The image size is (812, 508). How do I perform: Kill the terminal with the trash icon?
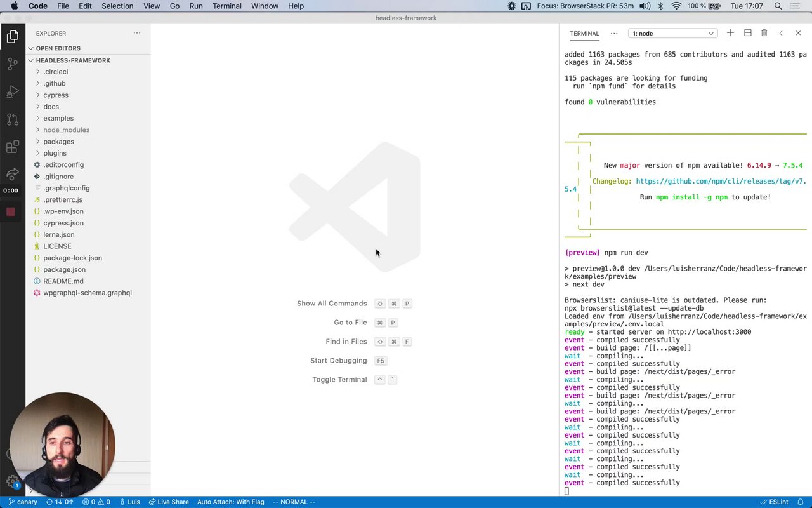point(764,33)
